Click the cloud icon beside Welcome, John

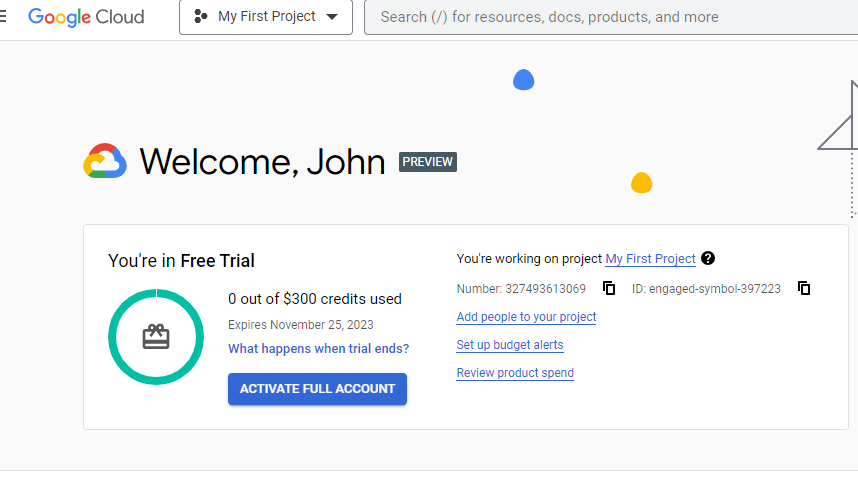coord(105,161)
